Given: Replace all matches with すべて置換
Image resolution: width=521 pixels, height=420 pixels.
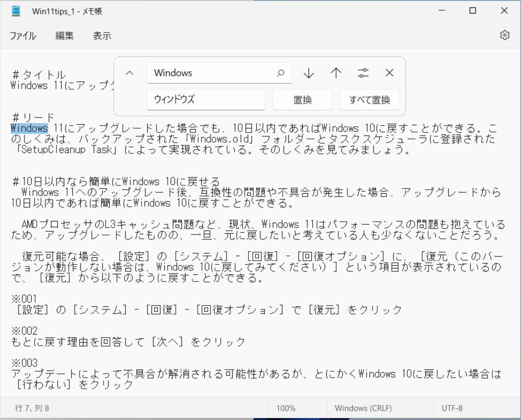Looking at the screenshot, I should [370, 100].
